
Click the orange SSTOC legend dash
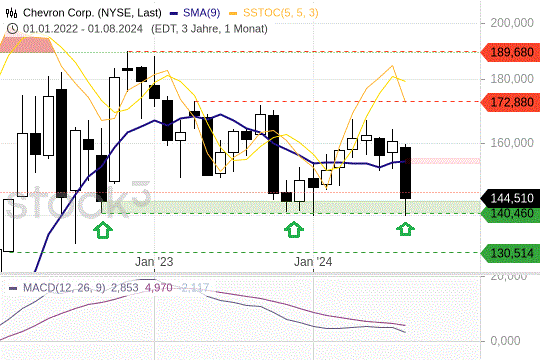(233, 13)
